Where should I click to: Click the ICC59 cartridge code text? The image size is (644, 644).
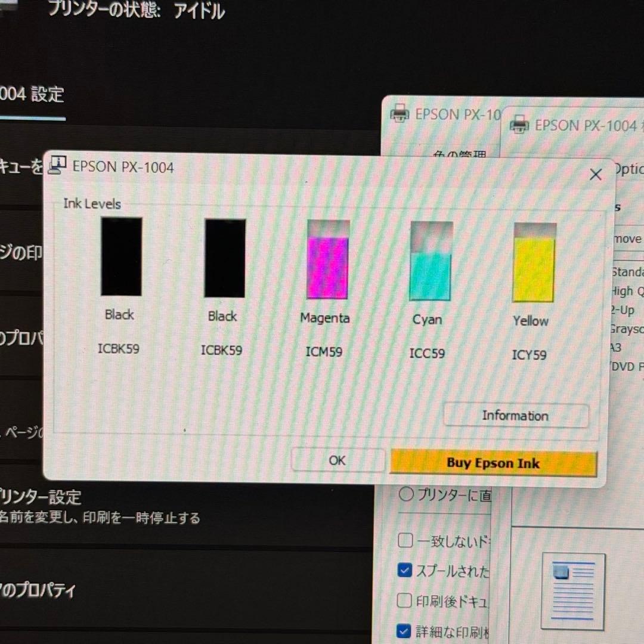click(x=427, y=353)
